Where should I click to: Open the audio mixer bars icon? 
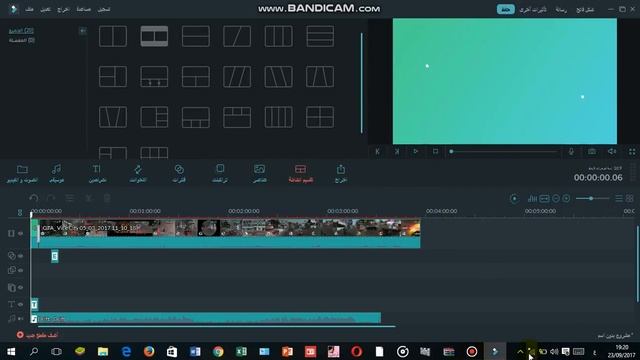coord(532,198)
